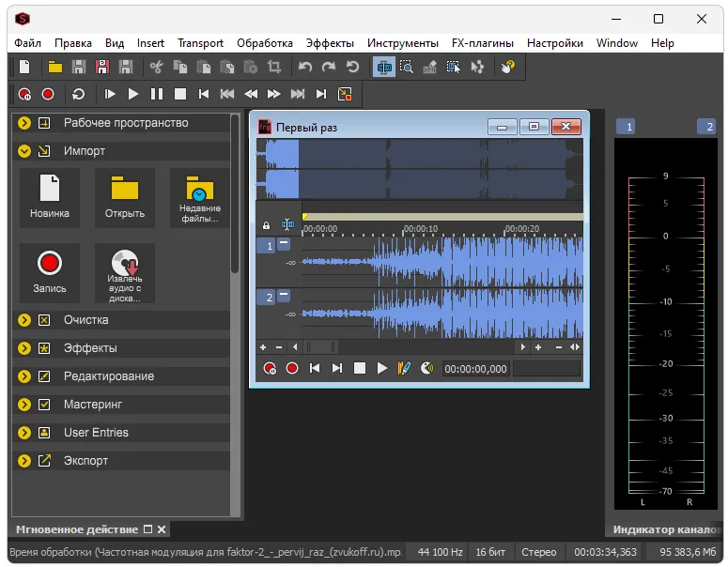Click timeline ruler at 00:00:10
This screenshot has width=728, height=567.
coord(421,229)
